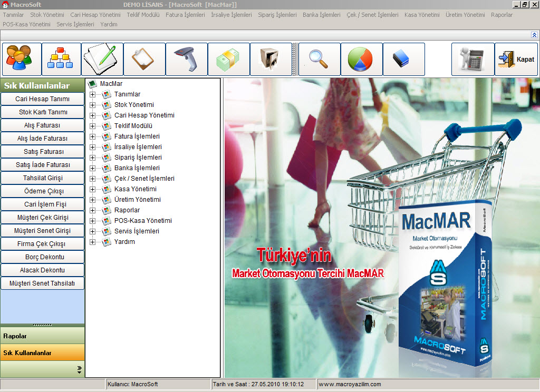Click the magnifying glass search icon
This screenshot has height=392, width=540.
click(x=319, y=59)
